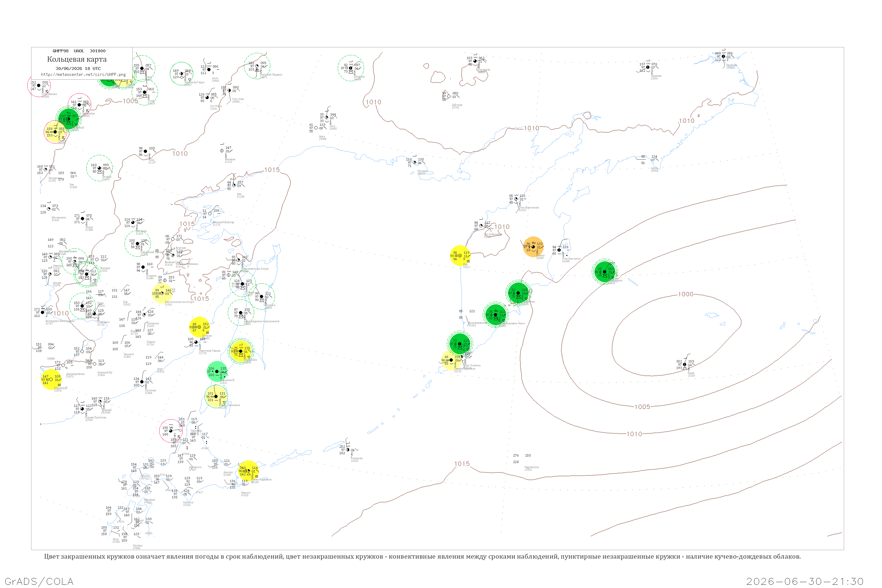
Task: Click the "1000" isobar label
Action: (x=686, y=294)
